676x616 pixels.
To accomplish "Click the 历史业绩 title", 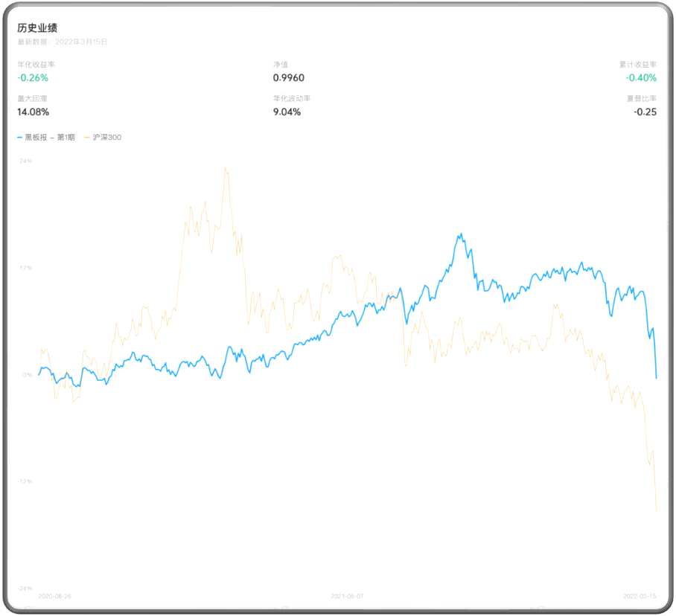I will point(37,28).
